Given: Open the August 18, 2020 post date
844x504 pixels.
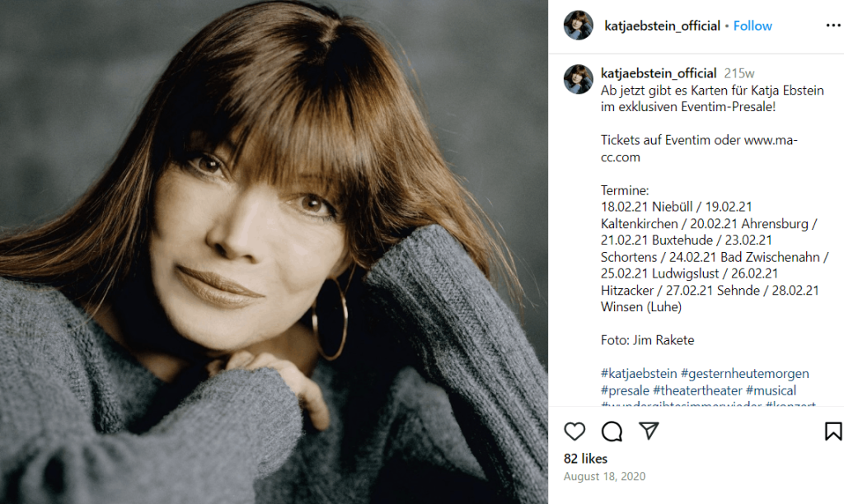Looking at the screenshot, I should pos(604,477).
